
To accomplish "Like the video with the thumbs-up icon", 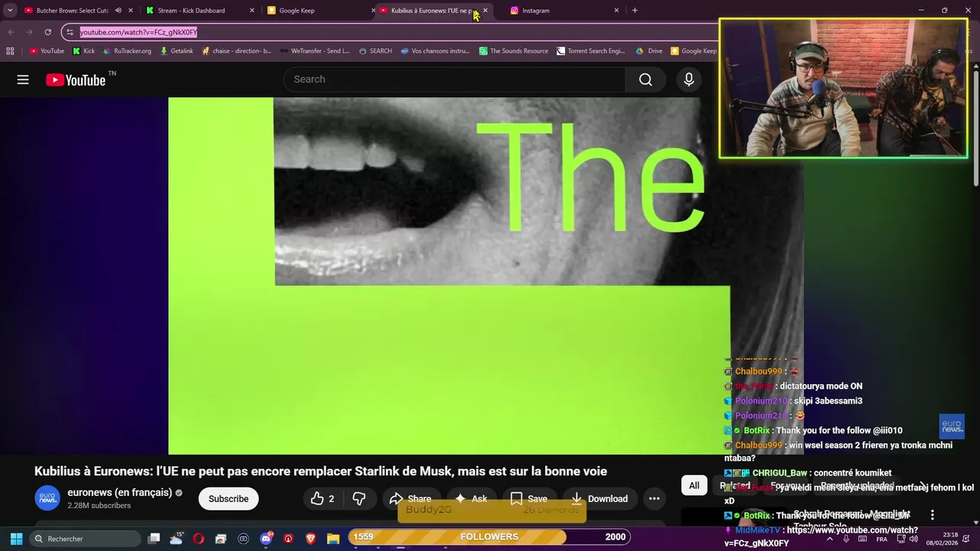I will [317, 499].
